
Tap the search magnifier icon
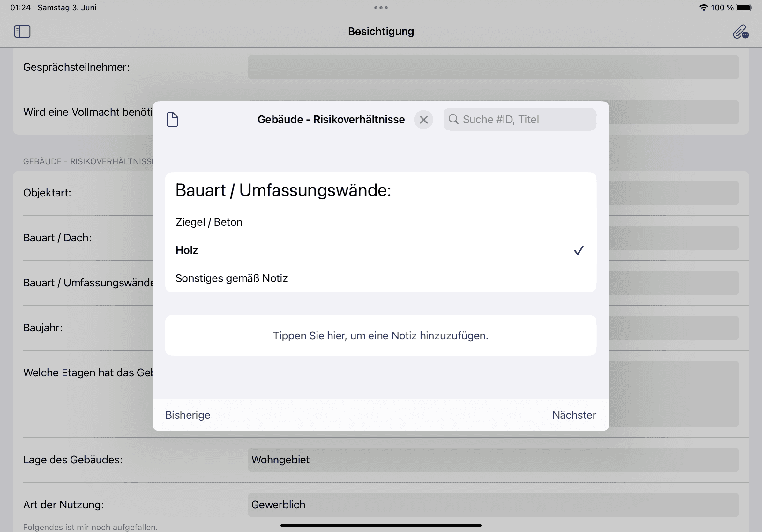(x=453, y=119)
